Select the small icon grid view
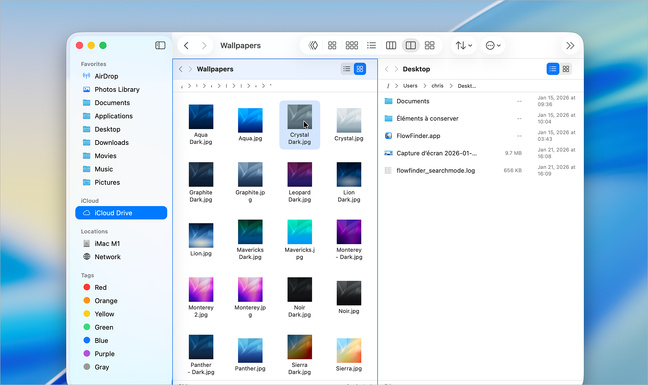 pyautogui.click(x=352, y=45)
